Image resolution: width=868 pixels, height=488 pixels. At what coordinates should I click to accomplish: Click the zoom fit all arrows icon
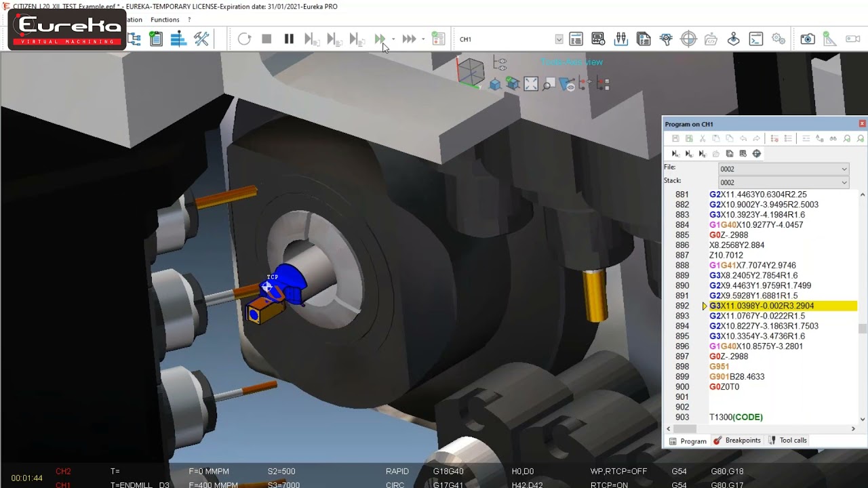(x=531, y=84)
